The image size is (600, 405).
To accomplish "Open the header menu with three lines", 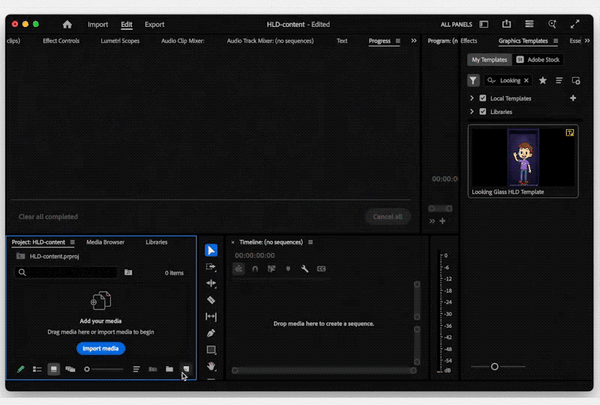I will (529, 24).
